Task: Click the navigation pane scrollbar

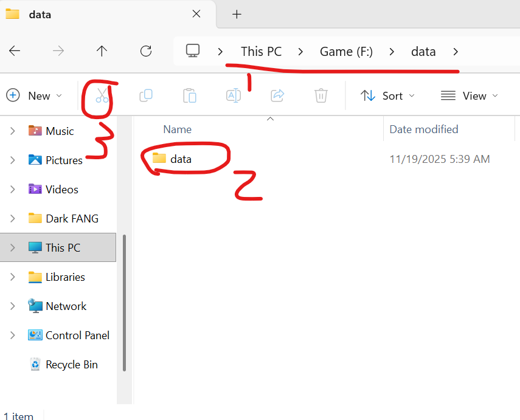Action: click(x=124, y=303)
